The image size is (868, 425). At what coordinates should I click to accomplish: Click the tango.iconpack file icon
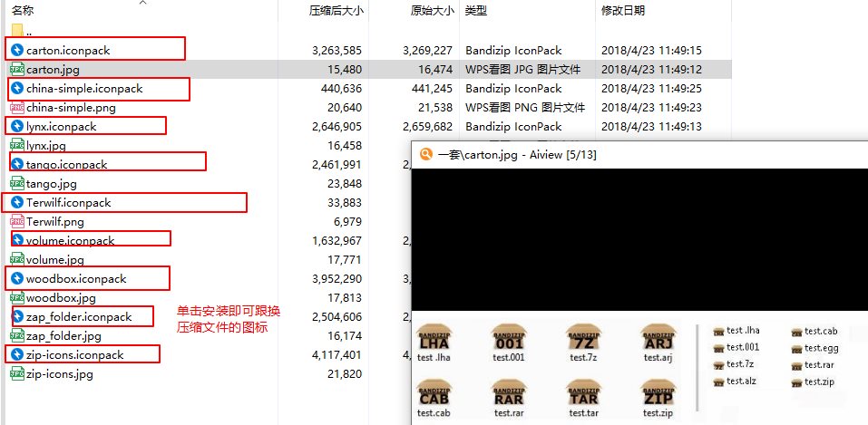coord(17,164)
